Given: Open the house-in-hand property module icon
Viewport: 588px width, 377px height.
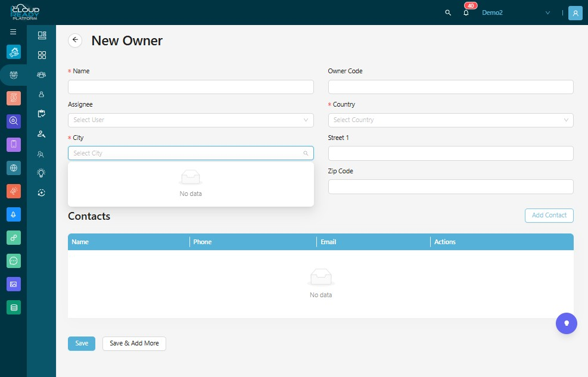Looking at the screenshot, I should 14,52.
